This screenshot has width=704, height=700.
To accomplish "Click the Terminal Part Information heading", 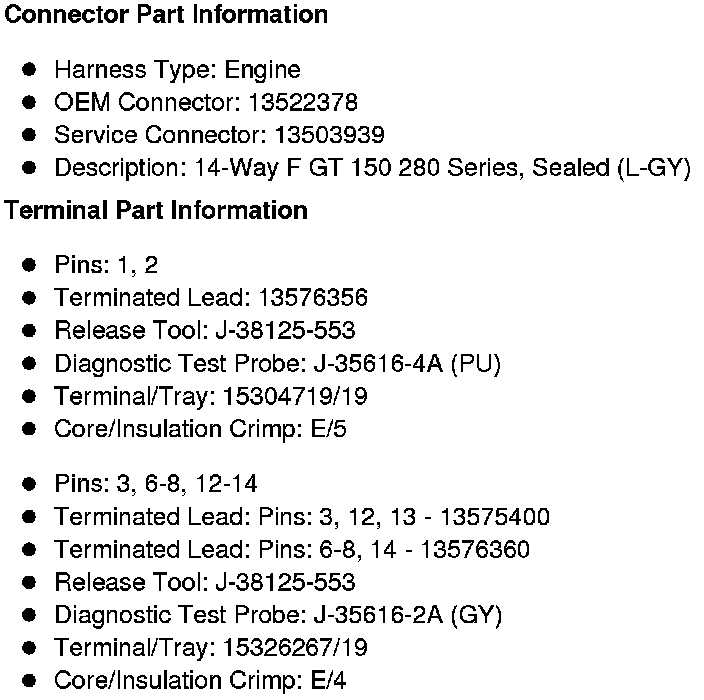I will click(156, 211).
